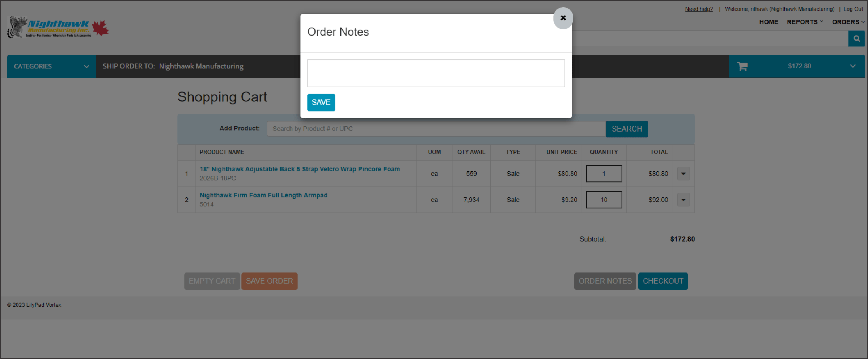The image size is (868, 359).
Task: Click the Nighthawk Manufacturing logo
Action: pyautogui.click(x=58, y=28)
